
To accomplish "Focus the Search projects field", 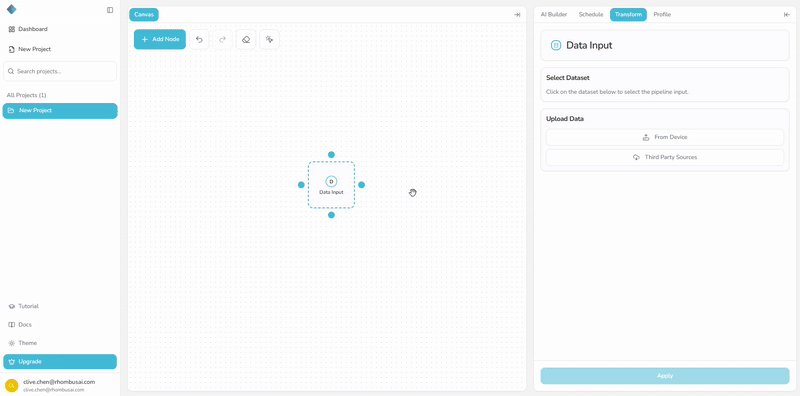I will click(60, 71).
